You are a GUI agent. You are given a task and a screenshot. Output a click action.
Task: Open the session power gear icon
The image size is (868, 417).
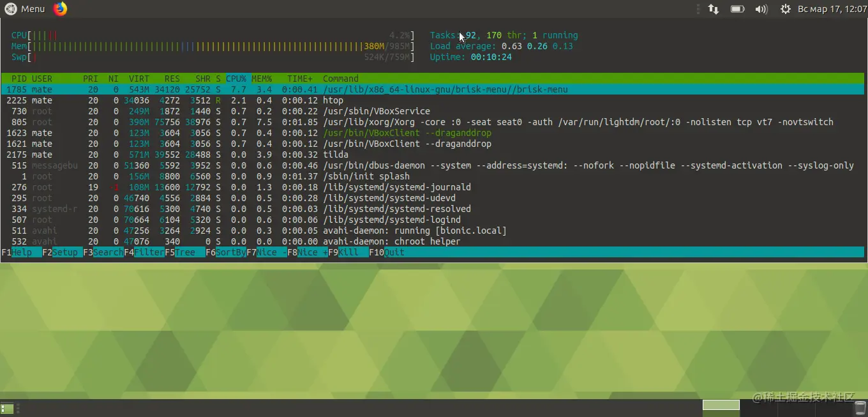click(x=785, y=9)
